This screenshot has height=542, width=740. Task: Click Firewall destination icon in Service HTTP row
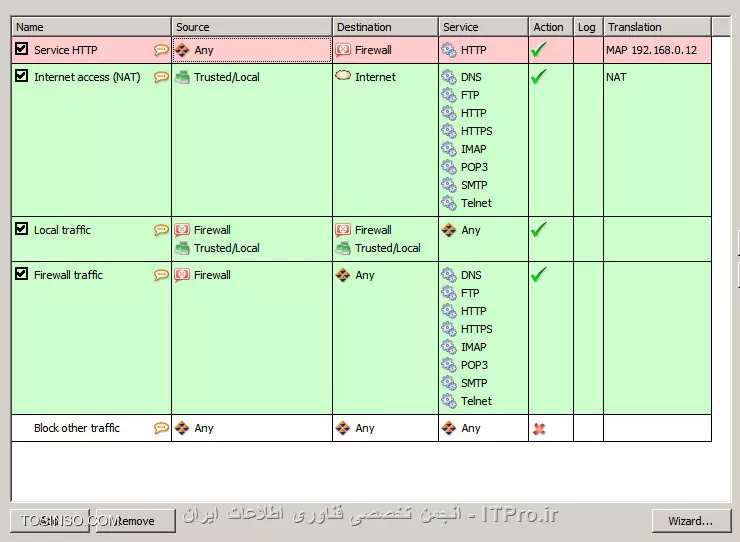(343, 50)
